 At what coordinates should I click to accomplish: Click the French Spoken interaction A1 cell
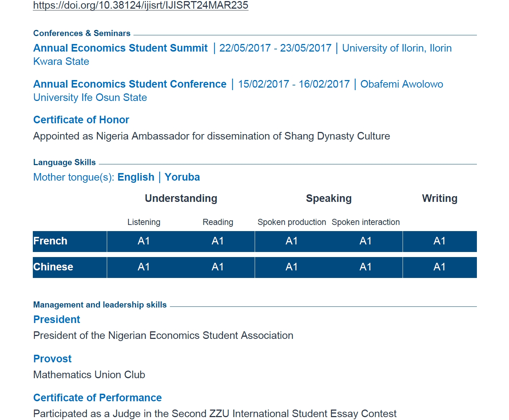tap(365, 241)
